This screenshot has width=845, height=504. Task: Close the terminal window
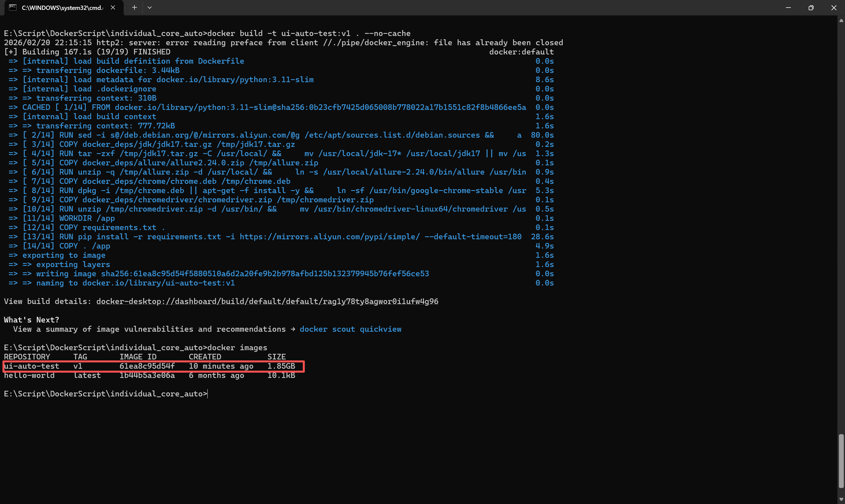834,8
